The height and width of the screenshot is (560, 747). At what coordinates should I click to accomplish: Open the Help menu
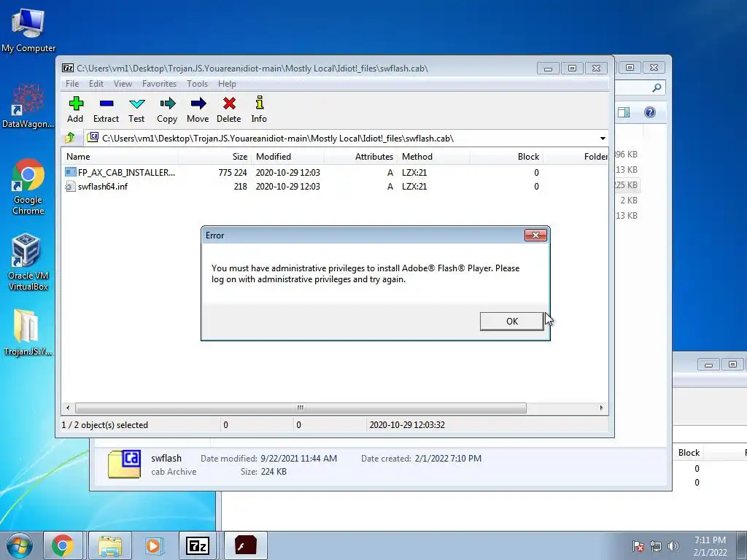[x=227, y=84]
